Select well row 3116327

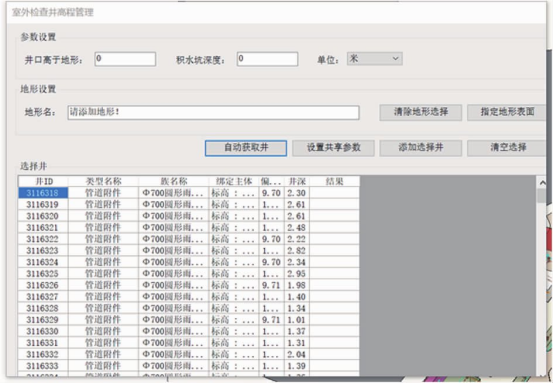(x=189, y=297)
